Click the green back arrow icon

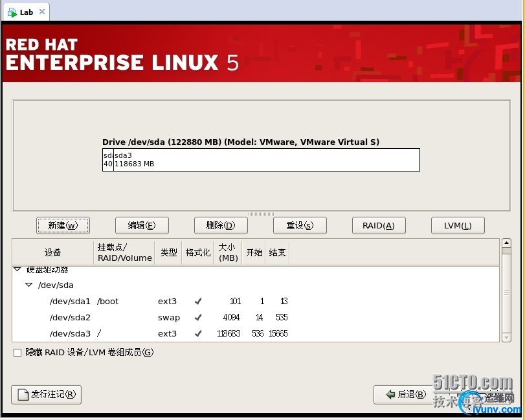pyautogui.click(x=390, y=395)
